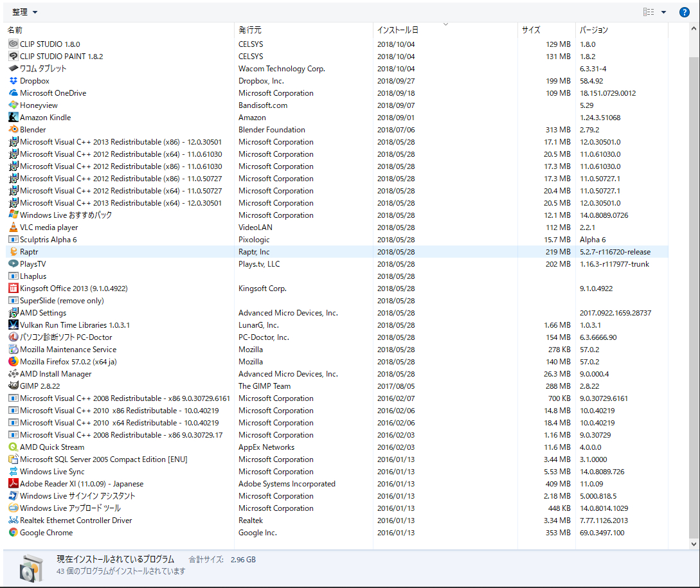Click the Google Chrome icon in list
Viewport: 700px width, 588px height.
[13, 533]
